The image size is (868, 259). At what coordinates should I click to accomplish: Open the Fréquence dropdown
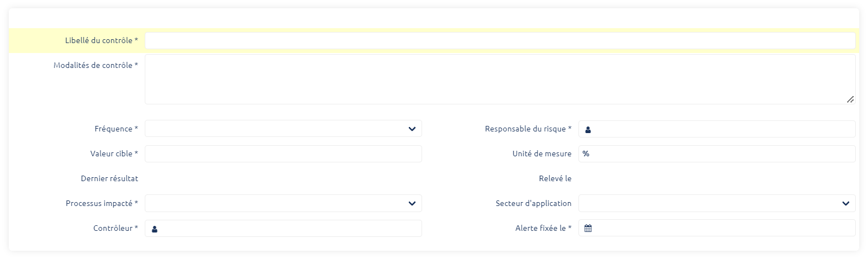[283, 129]
